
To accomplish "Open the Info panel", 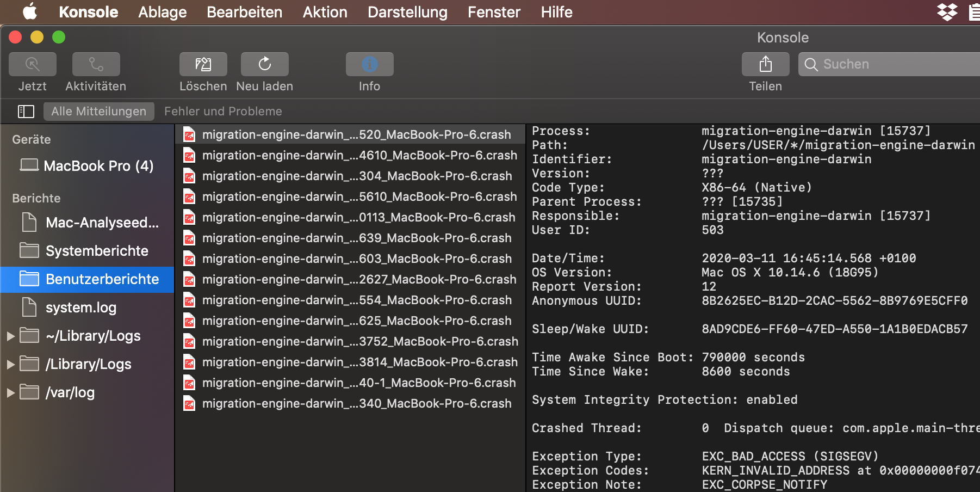I will tap(369, 64).
